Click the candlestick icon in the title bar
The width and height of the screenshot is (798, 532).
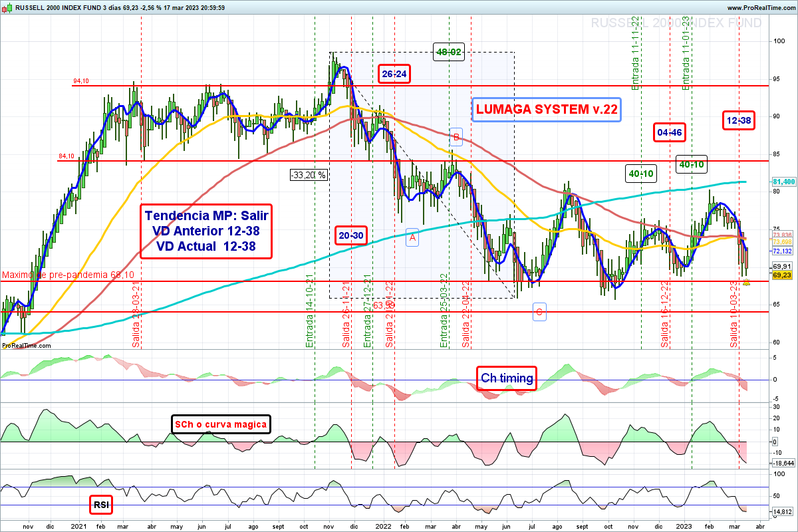coord(5,7)
